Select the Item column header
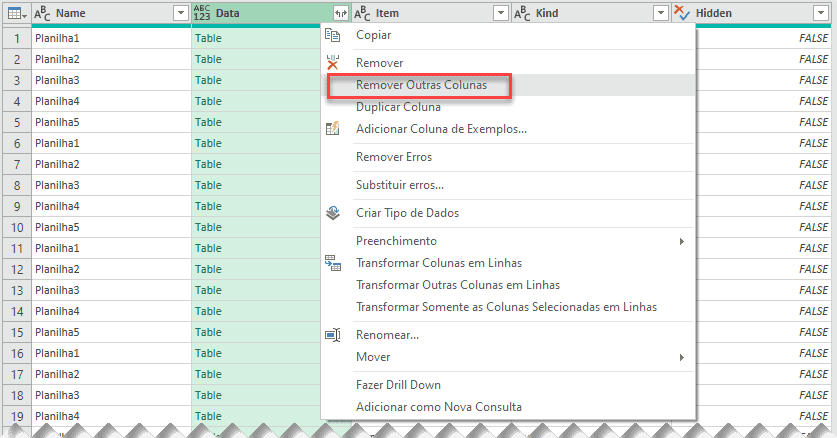The height and width of the screenshot is (438, 837). [431, 13]
